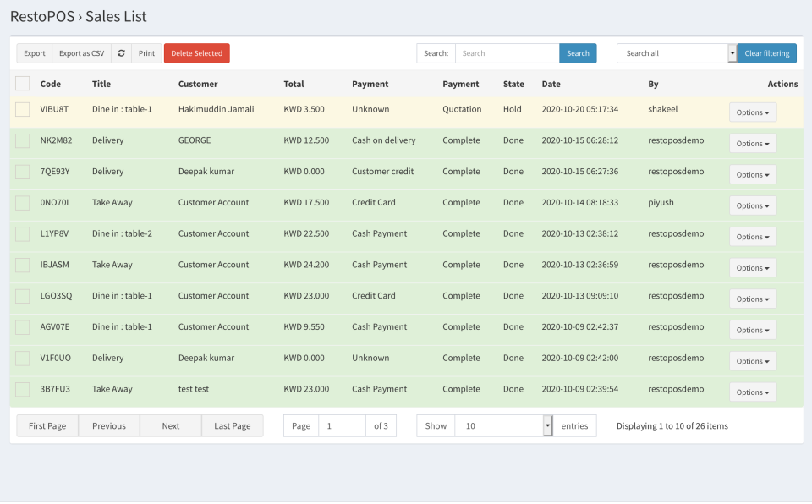Image resolution: width=812 pixels, height=504 pixels.
Task: Click the page number input box
Action: tap(342, 425)
